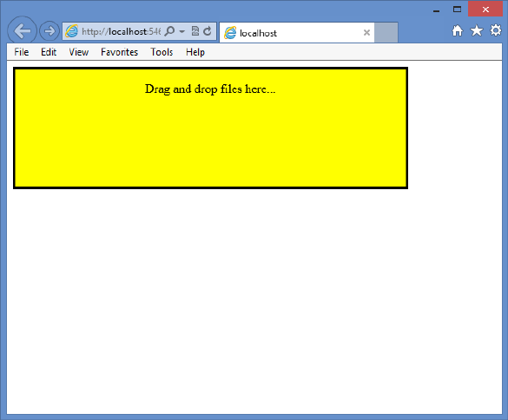This screenshot has height=420, width=508.
Task: Click the http://localhost address field
Action: [x=121, y=31]
